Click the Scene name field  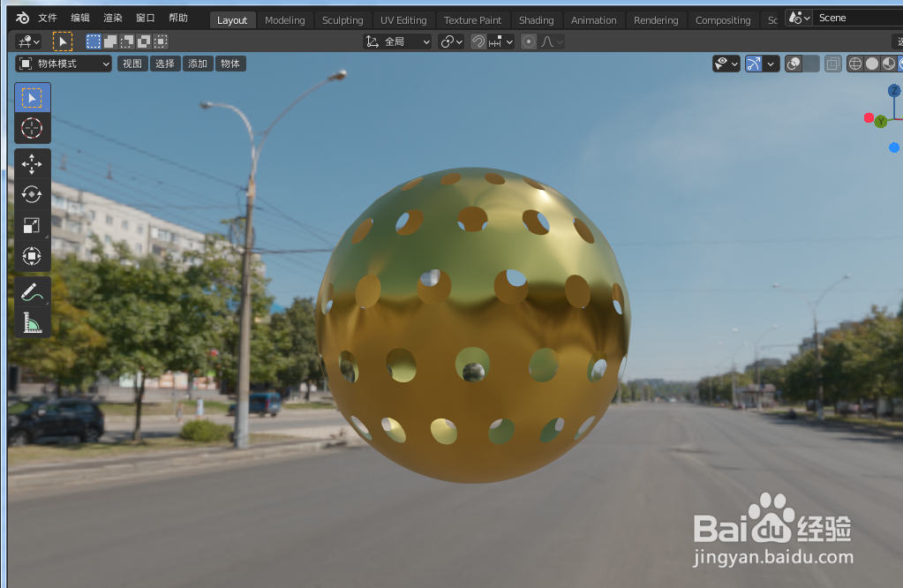[x=858, y=18]
